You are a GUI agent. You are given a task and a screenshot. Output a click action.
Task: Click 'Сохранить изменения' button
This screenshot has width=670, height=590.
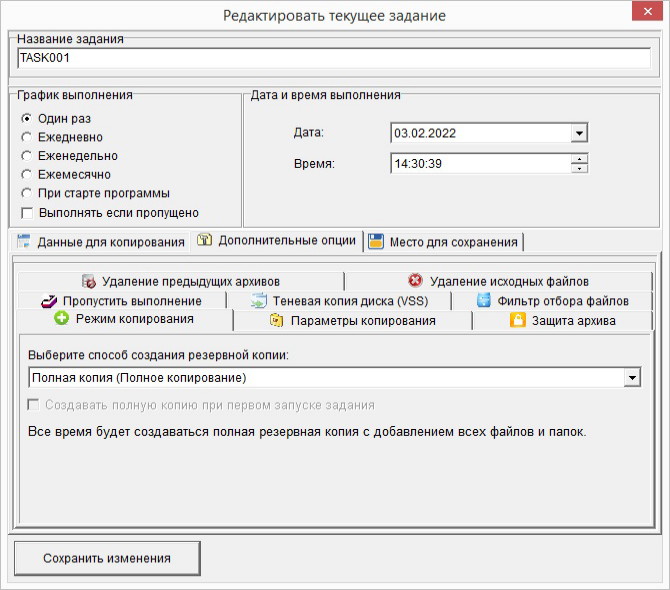pos(107,558)
